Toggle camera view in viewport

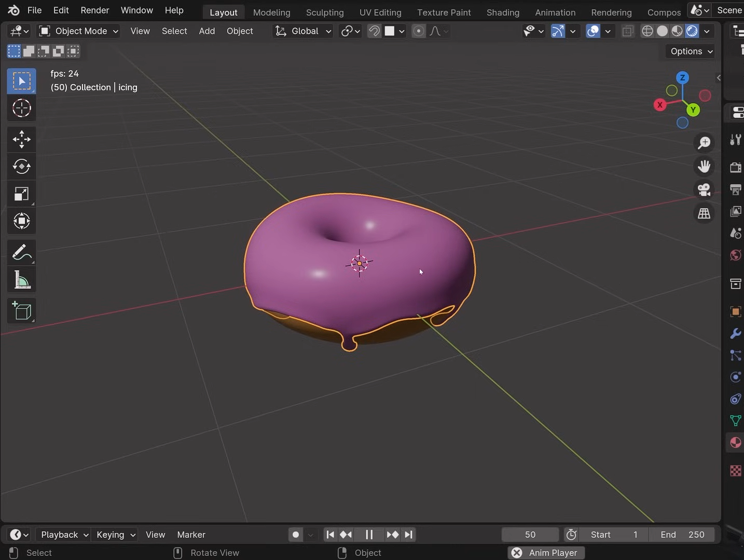704,190
